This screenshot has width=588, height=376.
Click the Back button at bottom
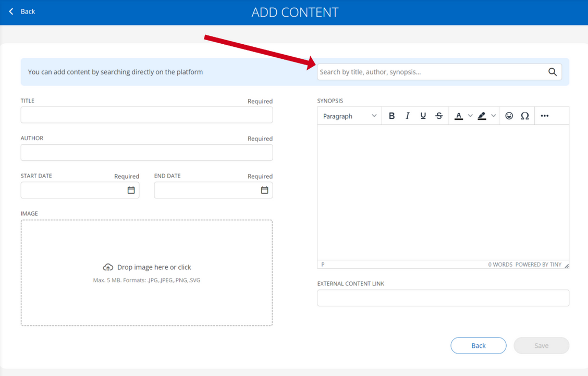click(478, 345)
